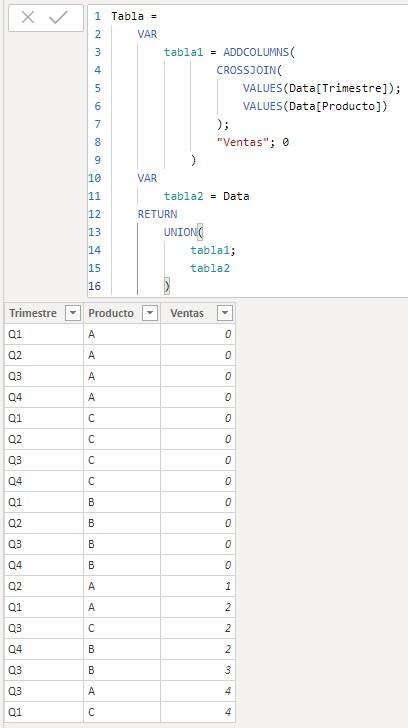
Task: Click 'tabla1;' in line 14
Action: click(213, 250)
